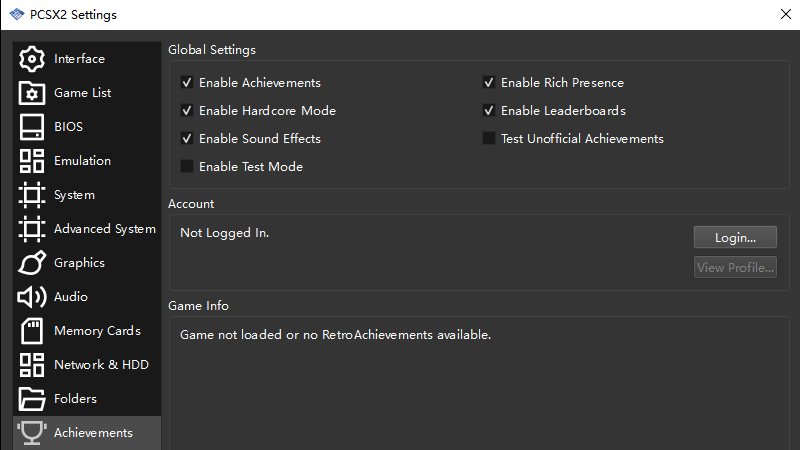Click the BIOS chip icon
The image size is (800, 450).
[x=32, y=127]
